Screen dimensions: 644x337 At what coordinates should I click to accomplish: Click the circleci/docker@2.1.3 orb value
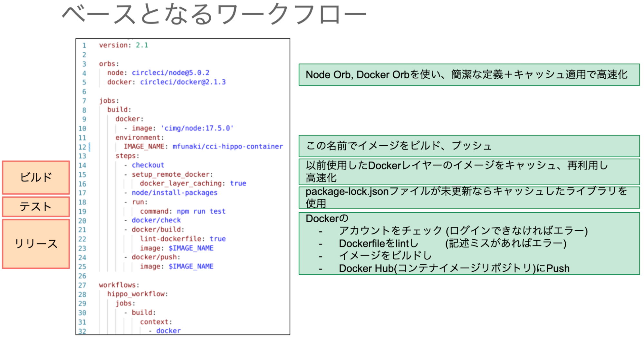pos(183,82)
